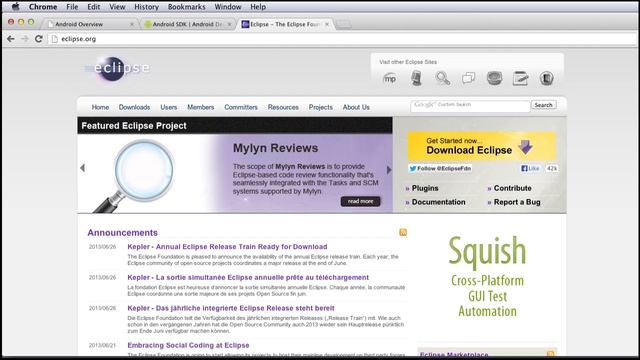Screen dimensions: 640x360
Task: Open the Report a Bug link
Action: click(517, 202)
